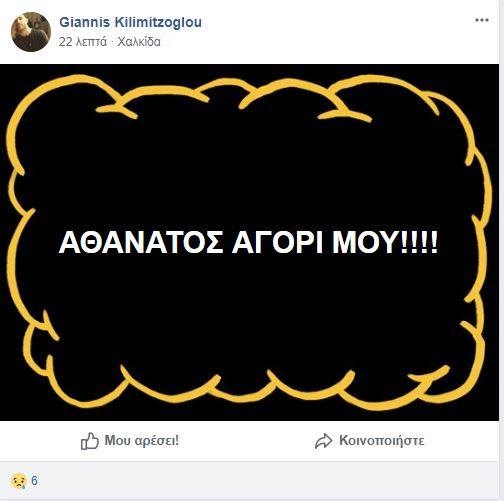Image resolution: width=504 pixels, height=501 pixels.
Task: Open the three-dots post options menu
Action: (x=482, y=20)
